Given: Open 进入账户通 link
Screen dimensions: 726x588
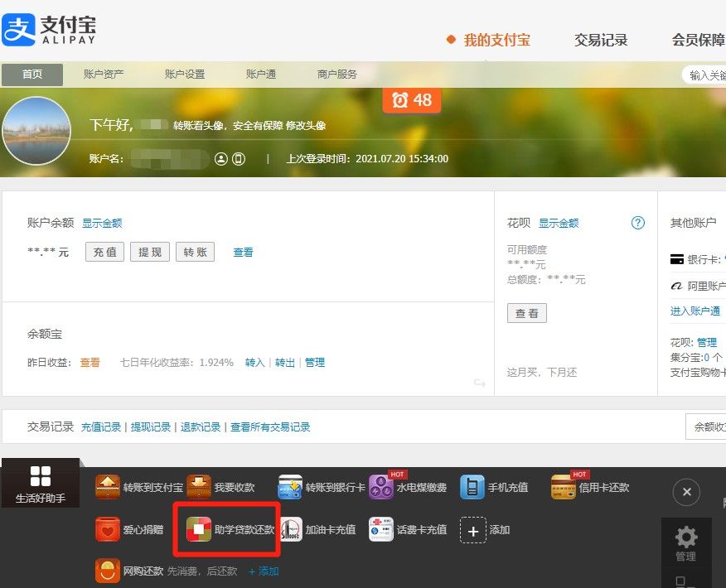Looking at the screenshot, I should point(695,311).
